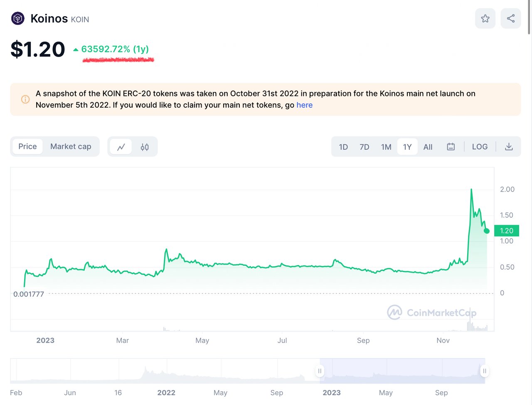Follow the 'here' link to claim tokens
The height and width of the screenshot is (405, 532).
pos(304,105)
